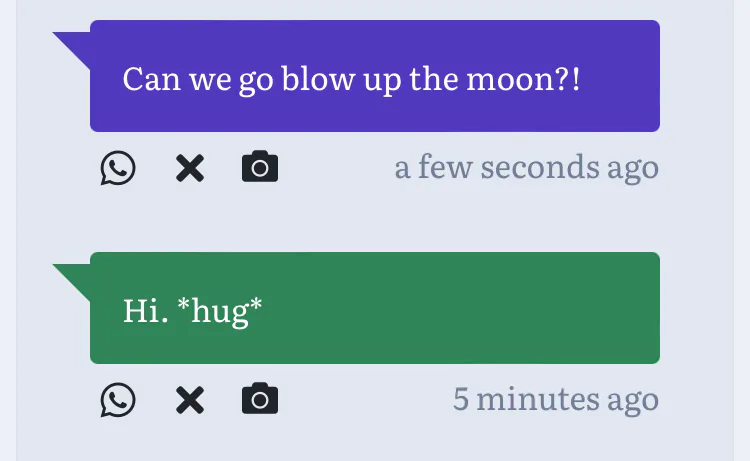Click the text "Hi. *hug*"

[192, 310]
